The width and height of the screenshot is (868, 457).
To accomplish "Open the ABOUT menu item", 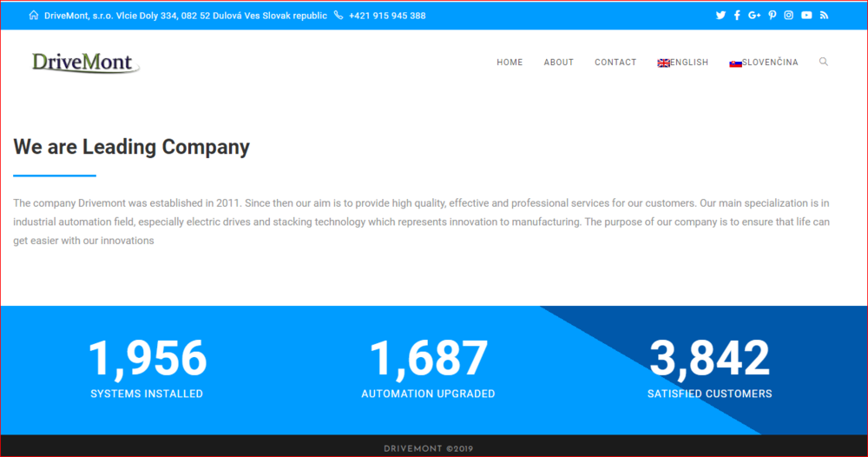I will pos(558,63).
